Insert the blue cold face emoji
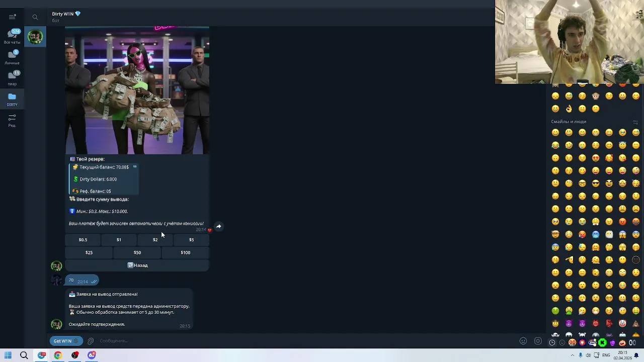 click(596, 234)
